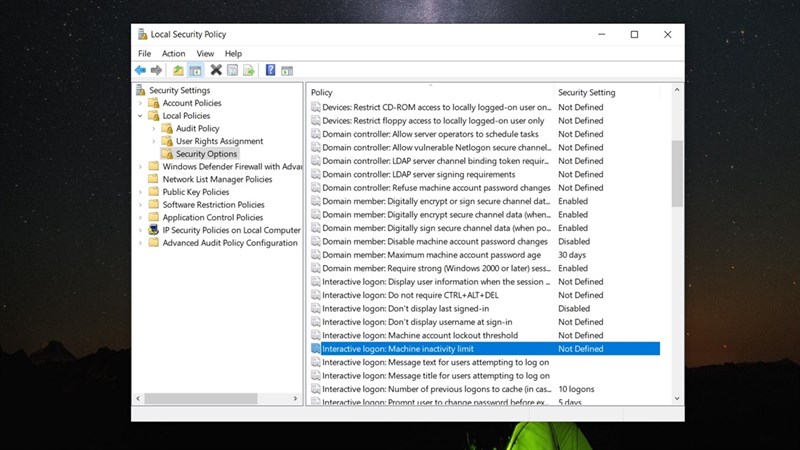
Task: Toggle the Show/Hide Console Tree icon
Action: point(195,70)
